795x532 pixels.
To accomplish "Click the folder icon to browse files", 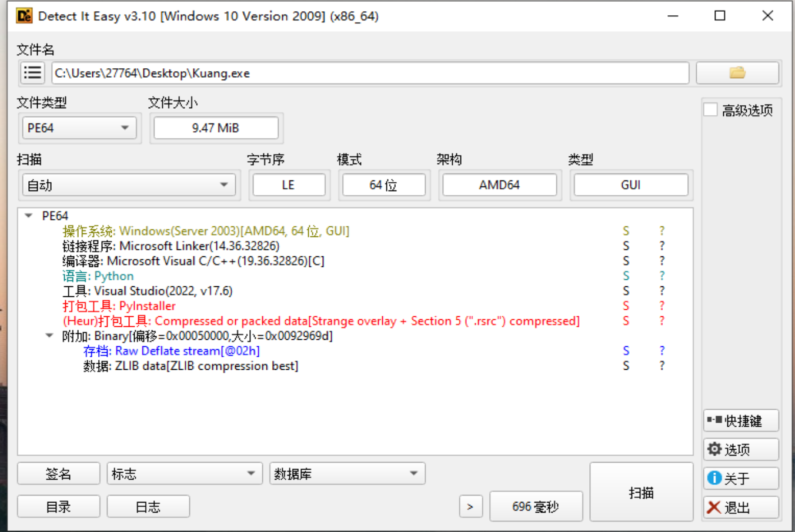I will click(x=737, y=73).
